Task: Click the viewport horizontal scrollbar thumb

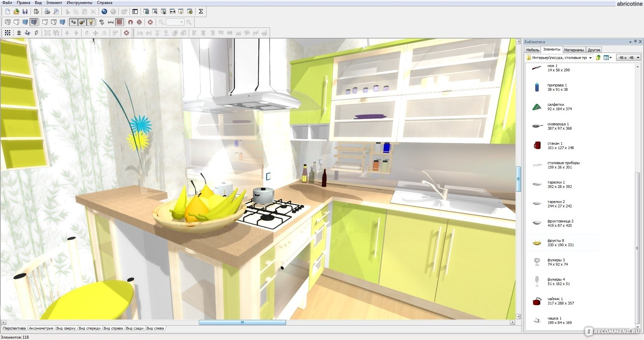Action: click(x=243, y=323)
